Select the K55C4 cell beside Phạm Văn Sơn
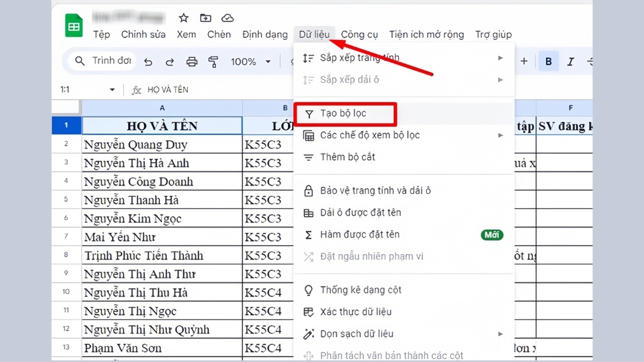Viewport: 644px width, 362px height. pos(268,348)
